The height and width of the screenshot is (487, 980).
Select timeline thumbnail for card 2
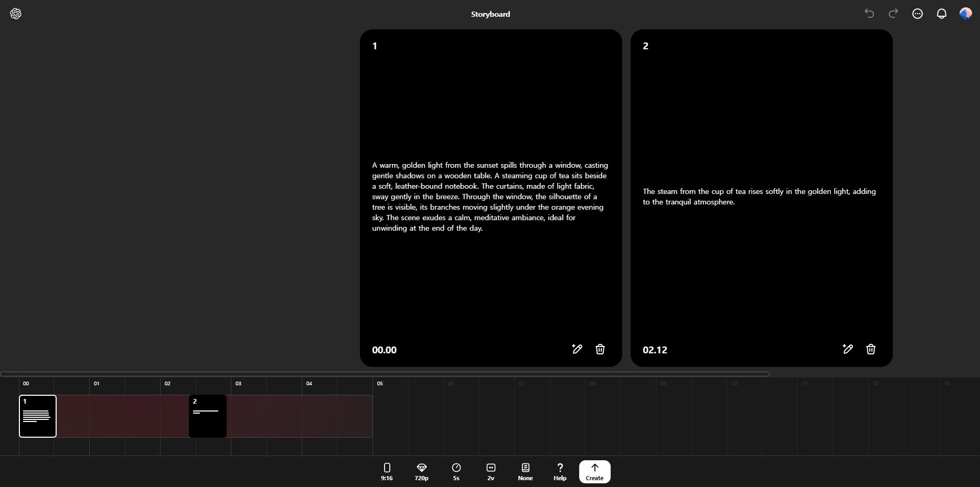208,416
